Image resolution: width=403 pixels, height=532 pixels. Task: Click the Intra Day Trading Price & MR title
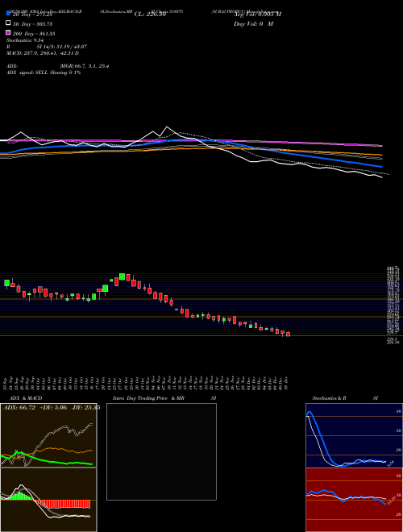tap(149, 398)
